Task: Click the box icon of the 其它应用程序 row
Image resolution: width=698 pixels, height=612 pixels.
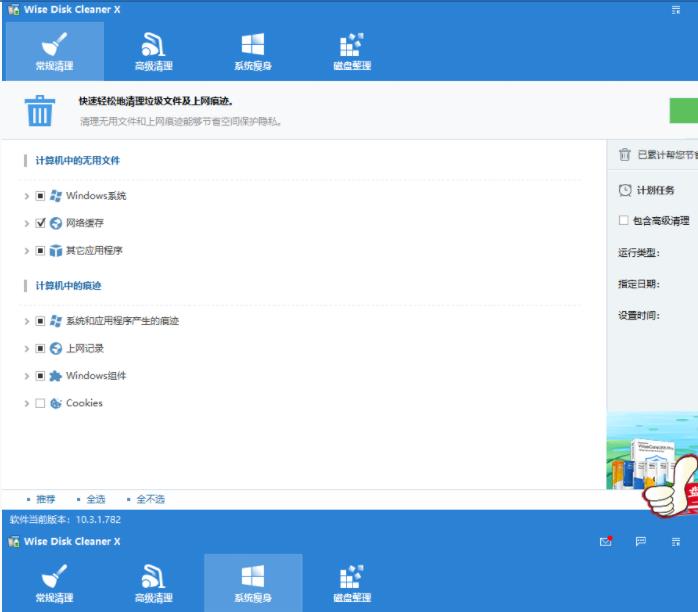Action: click(x=56, y=251)
